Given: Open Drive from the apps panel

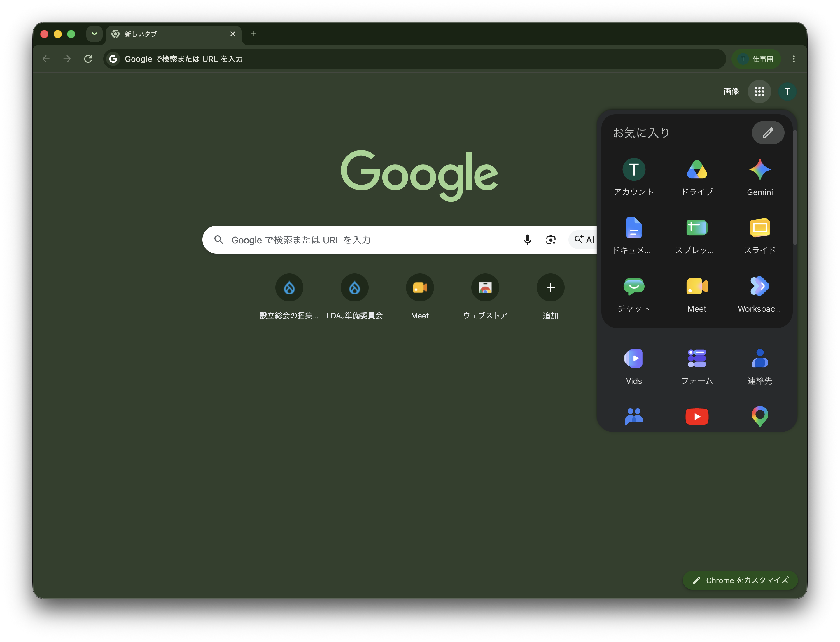Looking at the screenshot, I should pyautogui.click(x=696, y=177).
